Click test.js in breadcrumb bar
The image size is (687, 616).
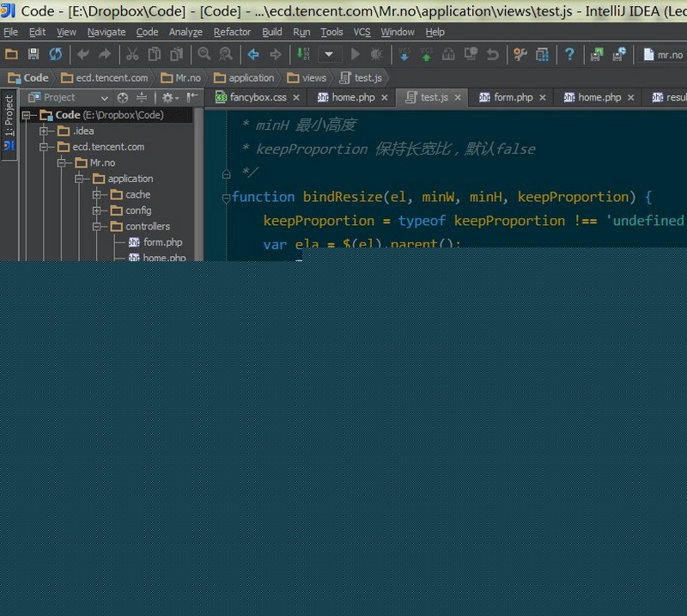click(362, 78)
